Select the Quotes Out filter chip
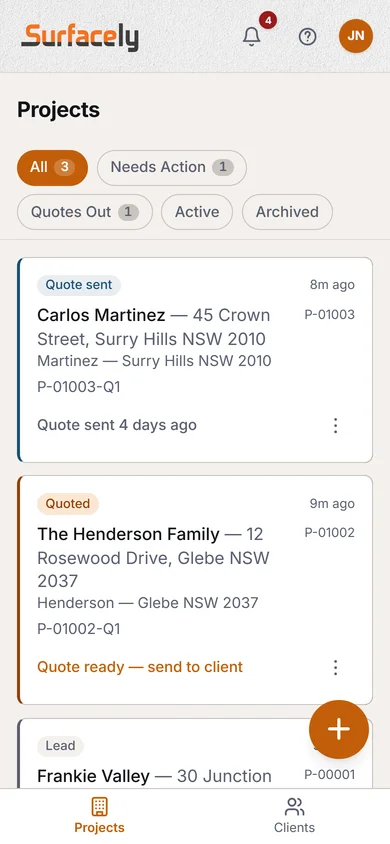 [85, 212]
